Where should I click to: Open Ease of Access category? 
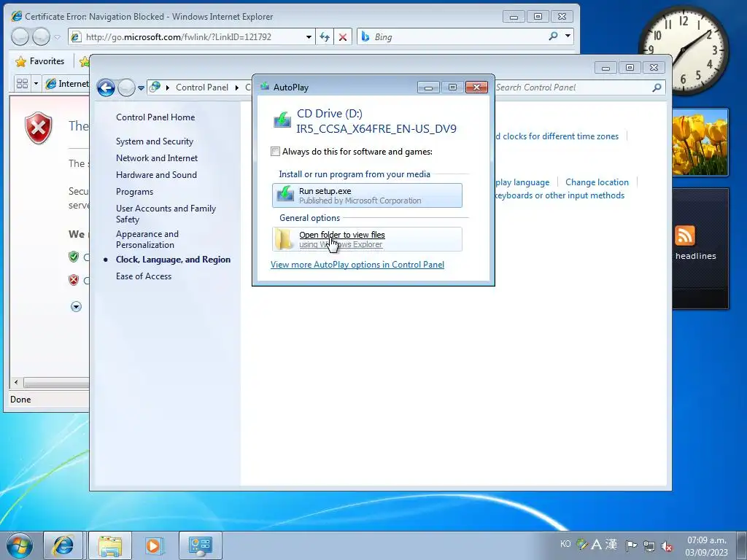tap(144, 276)
